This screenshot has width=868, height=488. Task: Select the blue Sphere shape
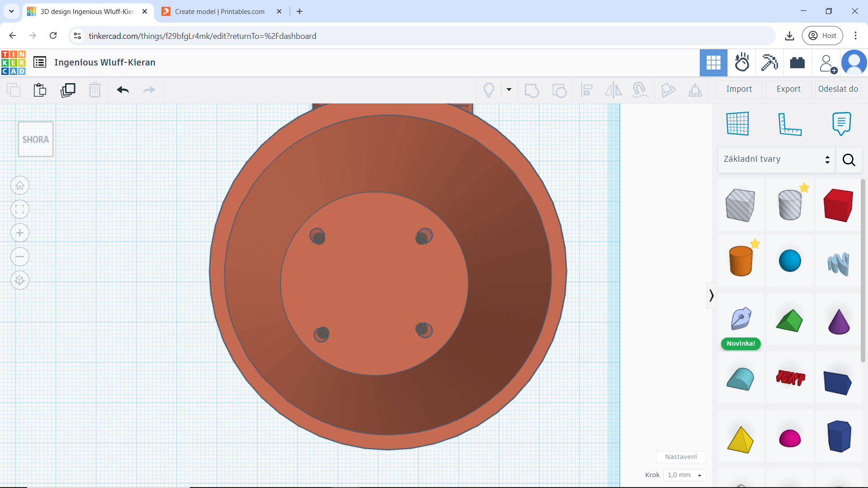[790, 261]
